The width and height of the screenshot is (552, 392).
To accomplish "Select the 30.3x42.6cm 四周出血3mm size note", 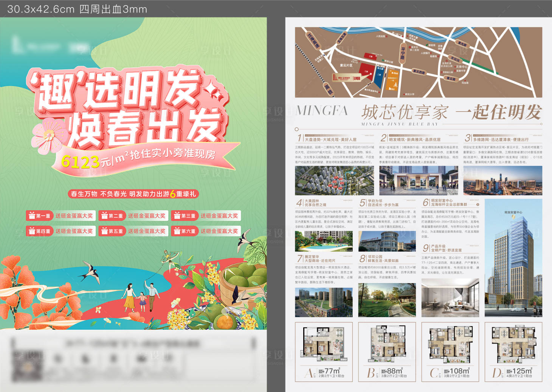I will 77,9.
